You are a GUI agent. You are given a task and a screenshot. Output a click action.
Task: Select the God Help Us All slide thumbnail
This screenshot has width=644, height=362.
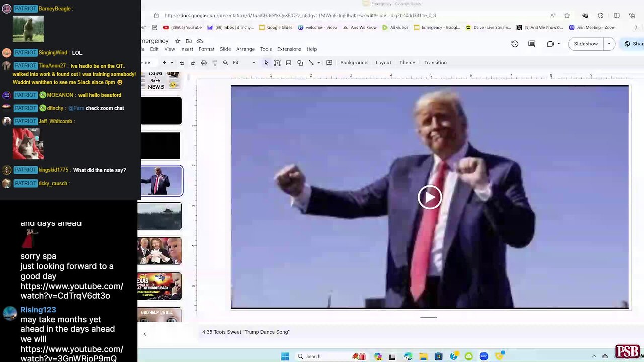click(x=159, y=315)
